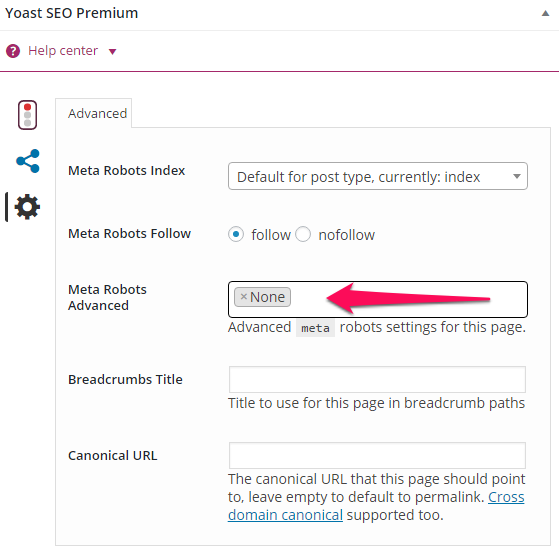Image resolution: width=559 pixels, height=551 pixels.
Task: Click inside the Breadcrumbs Title field
Action: tap(377, 379)
